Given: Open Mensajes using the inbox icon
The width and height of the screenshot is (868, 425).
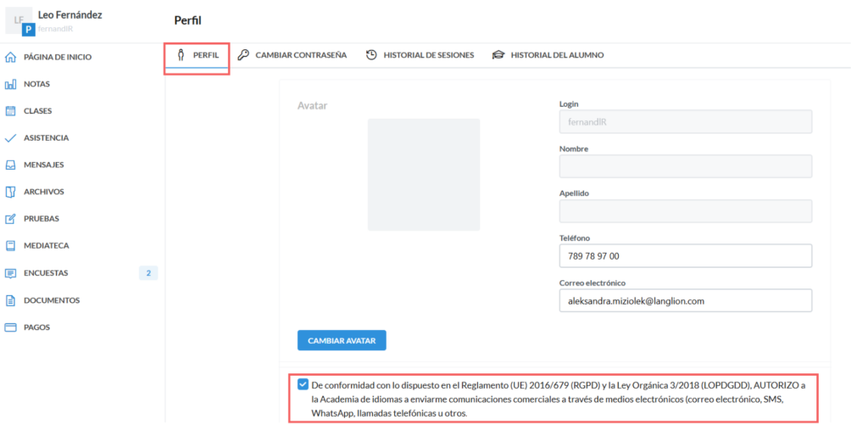Looking at the screenshot, I should coord(11,165).
